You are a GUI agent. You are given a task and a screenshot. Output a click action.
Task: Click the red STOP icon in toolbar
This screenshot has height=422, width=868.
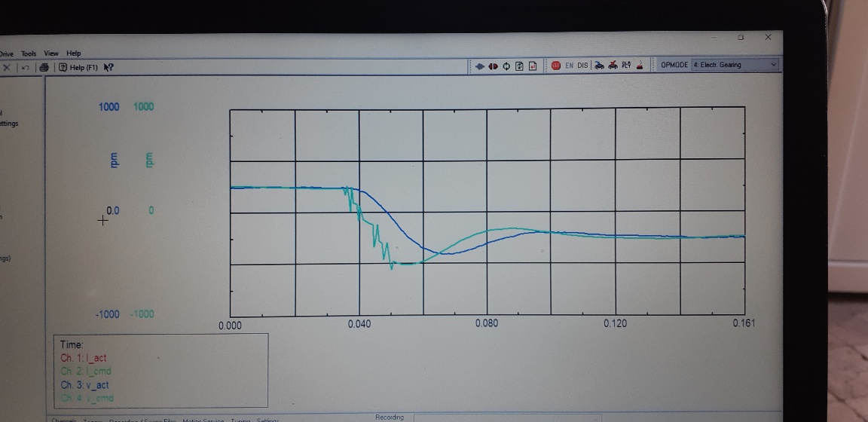pyautogui.click(x=556, y=66)
